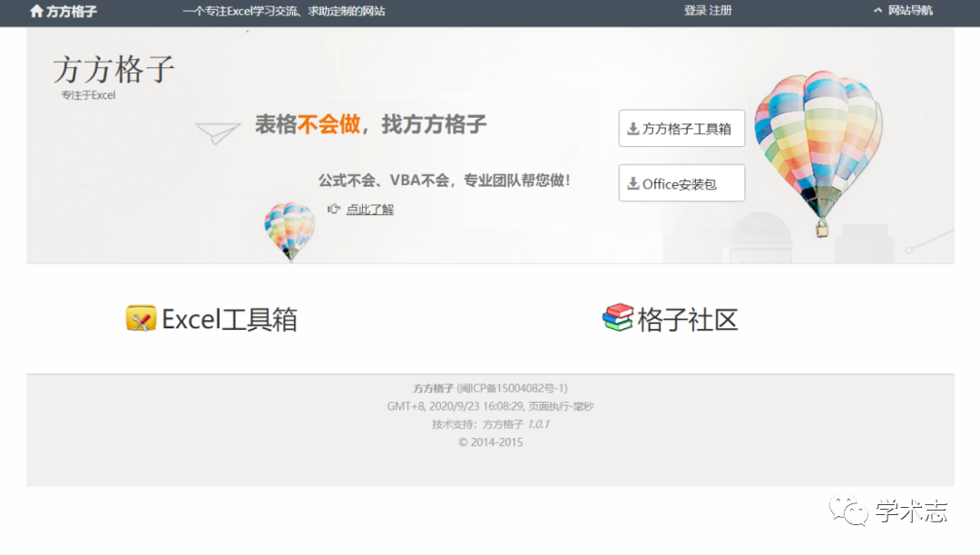Click the download icon on Office安装包
The height and width of the screenshot is (555, 980).
tap(632, 184)
